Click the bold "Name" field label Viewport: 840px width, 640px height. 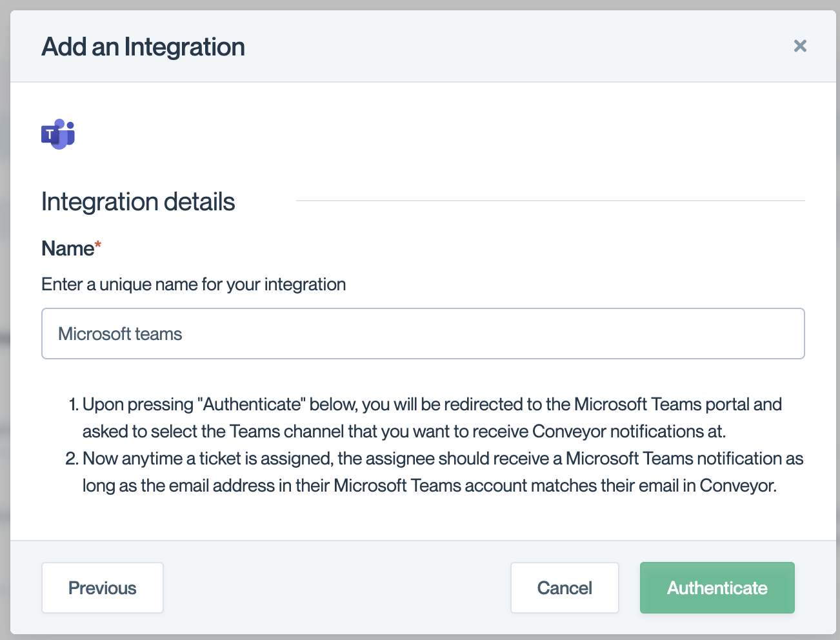pyautogui.click(x=67, y=248)
